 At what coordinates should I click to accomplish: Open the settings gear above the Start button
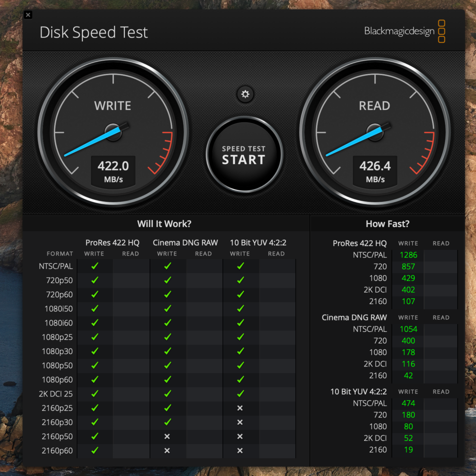[x=245, y=94]
